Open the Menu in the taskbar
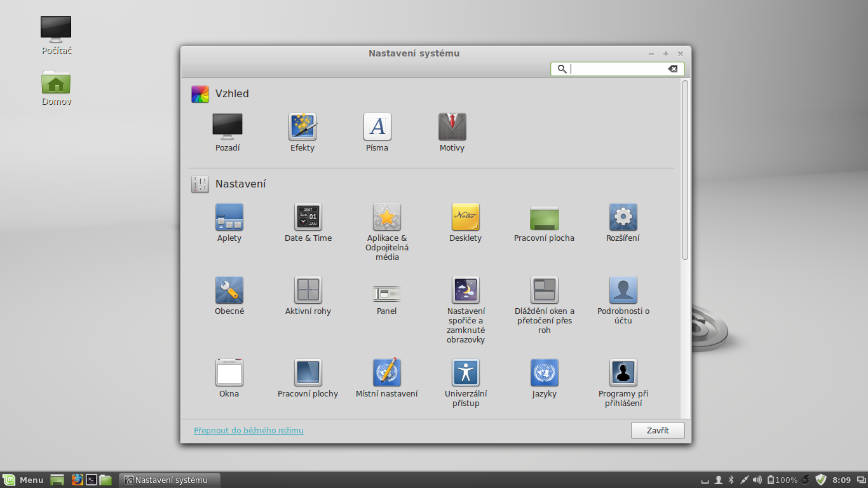This screenshot has height=488, width=868. click(x=24, y=480)
